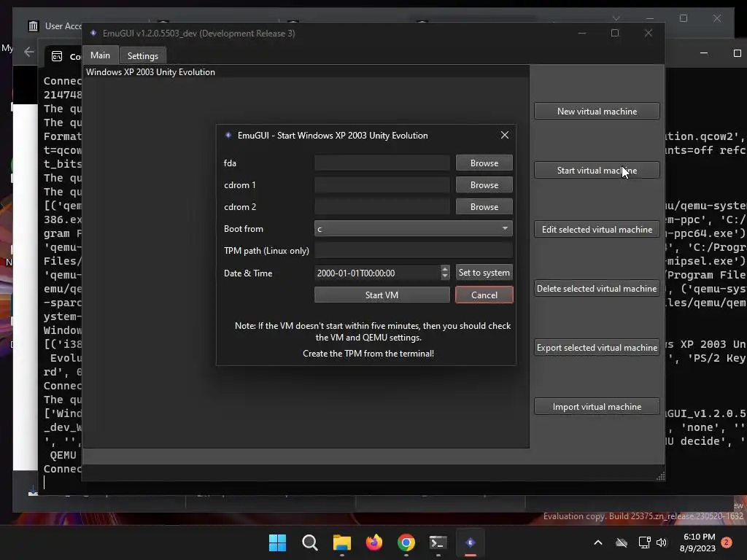Click New virtual machine button
Screen dimensions: 747x560
(x=597, y=111)
